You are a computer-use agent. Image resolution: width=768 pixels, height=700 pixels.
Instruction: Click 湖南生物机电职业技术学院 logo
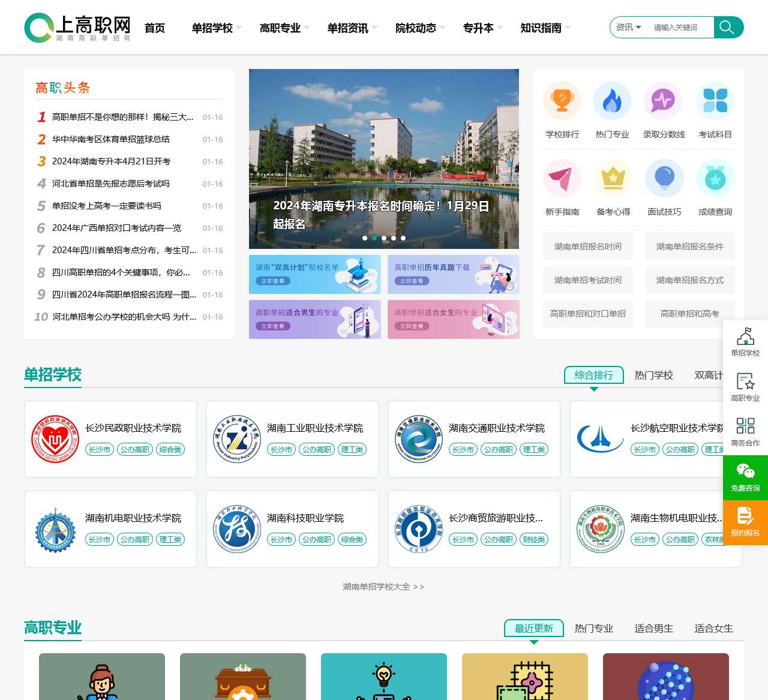[x=601, y=529]
